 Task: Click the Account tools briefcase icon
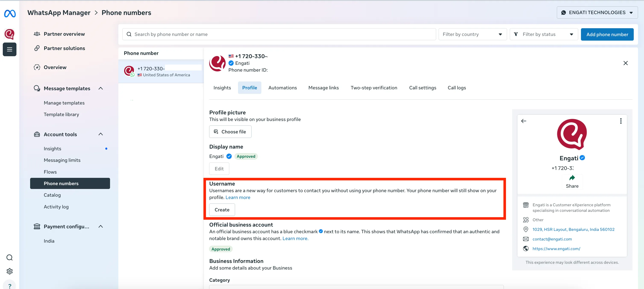tap(37, 134)
